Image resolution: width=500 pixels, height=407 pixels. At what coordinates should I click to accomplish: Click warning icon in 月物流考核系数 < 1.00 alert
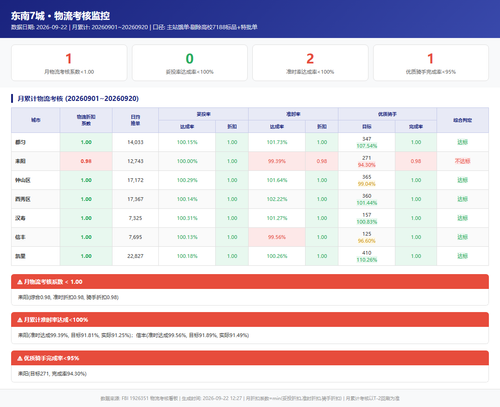click(20, 282)
